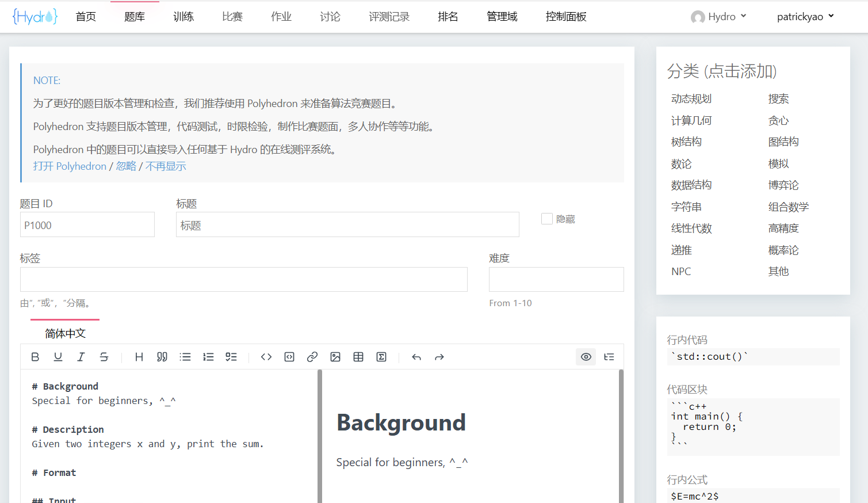Add the 贪心 category
The width and height of the screenshot is (868, 503).
pos(778,120)
